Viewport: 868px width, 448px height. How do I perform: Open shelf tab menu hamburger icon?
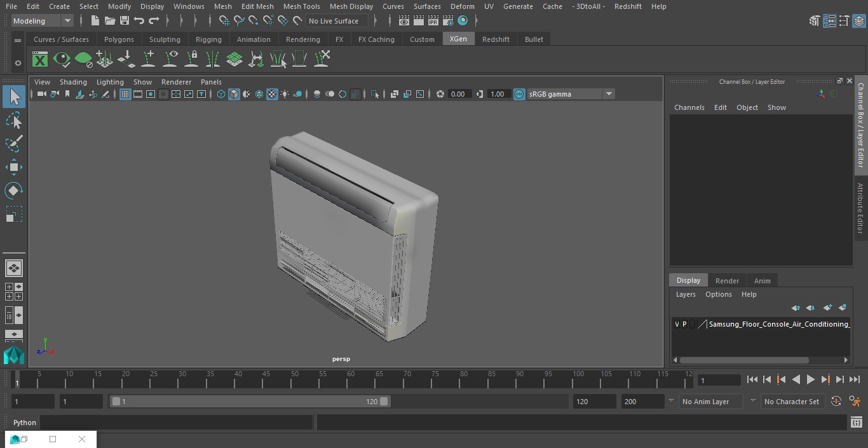pos(18,40)
